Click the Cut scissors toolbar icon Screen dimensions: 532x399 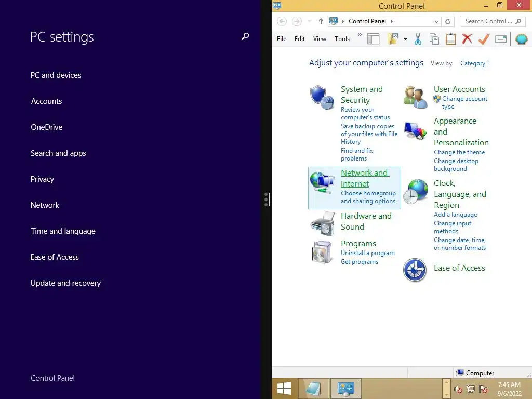pyautogui.click(x=418, y=39)
